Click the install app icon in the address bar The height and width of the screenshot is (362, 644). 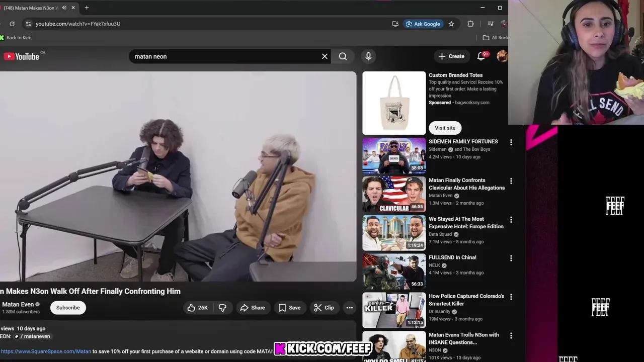point(395,24)
